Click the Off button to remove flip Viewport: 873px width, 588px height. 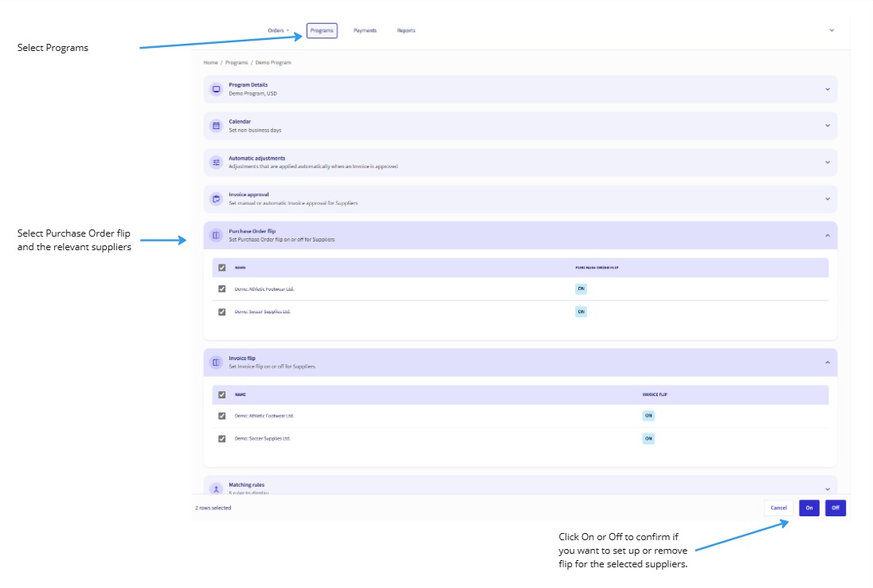point(836,508)
